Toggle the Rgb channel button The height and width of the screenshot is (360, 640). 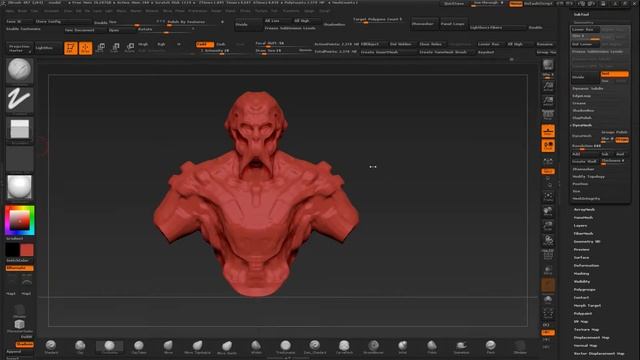point(161,44)
